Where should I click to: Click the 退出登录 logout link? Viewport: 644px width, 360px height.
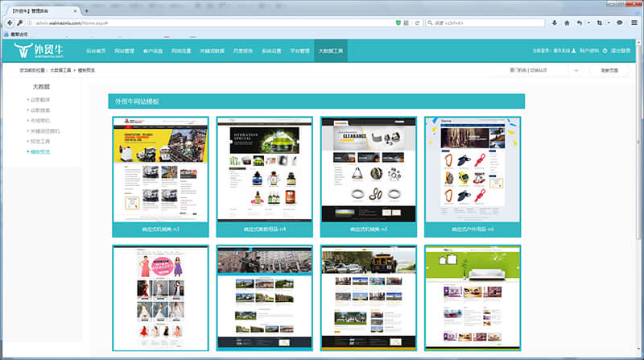[x=621, y=51]
